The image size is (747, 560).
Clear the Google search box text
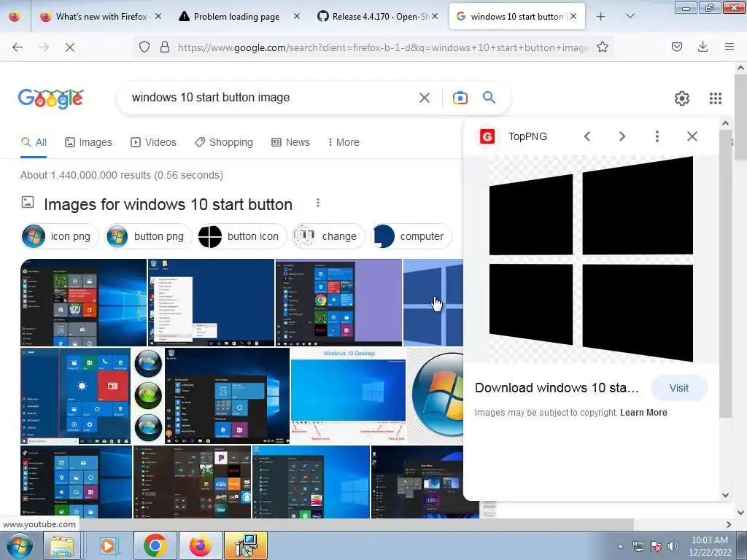pos(425,98)
